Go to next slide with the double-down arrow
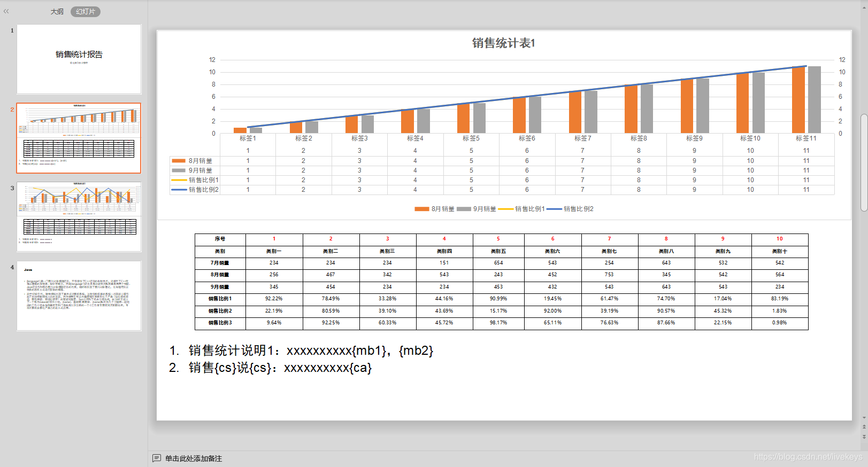868x467 pixels. click(x=864, y=436)
